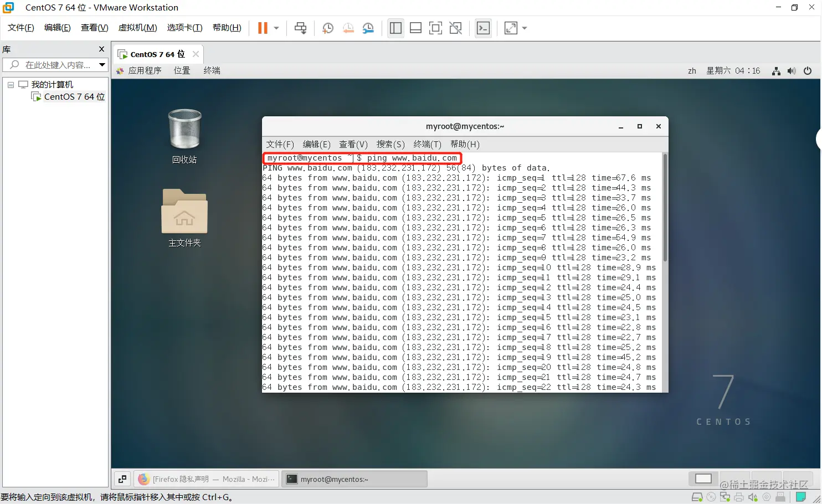The image size is (822, 504).
Task: Open terminal 文件(F) menu
Action: pos(280,145)
